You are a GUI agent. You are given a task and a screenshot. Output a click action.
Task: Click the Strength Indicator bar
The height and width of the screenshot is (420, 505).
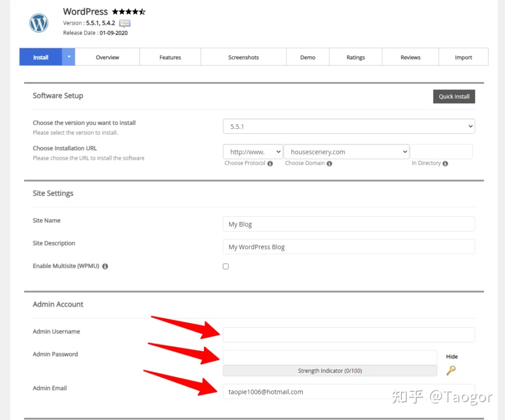coord(330,371)
